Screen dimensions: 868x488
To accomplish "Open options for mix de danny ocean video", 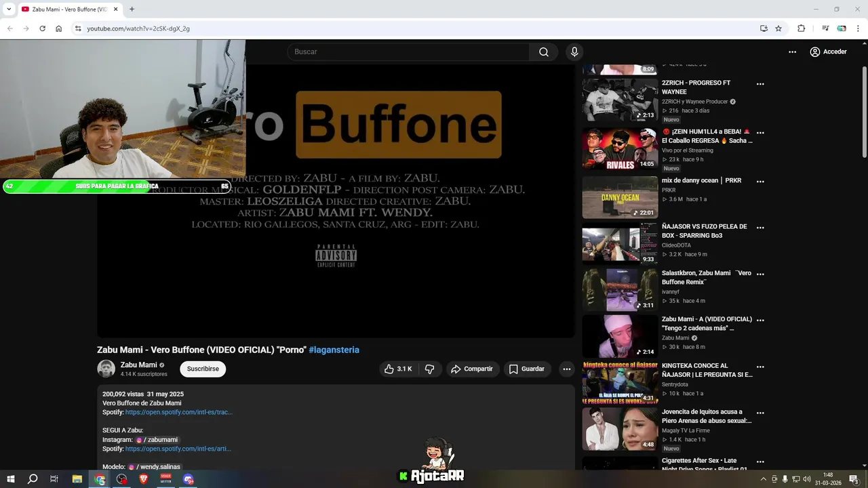I will point(760,182).
